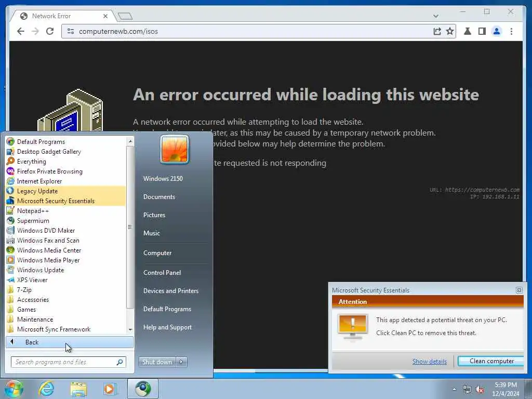This screenshot has height=399, width=532.
Task: Open Default Programs in the right Start pane
Action: tap(167, 309)
